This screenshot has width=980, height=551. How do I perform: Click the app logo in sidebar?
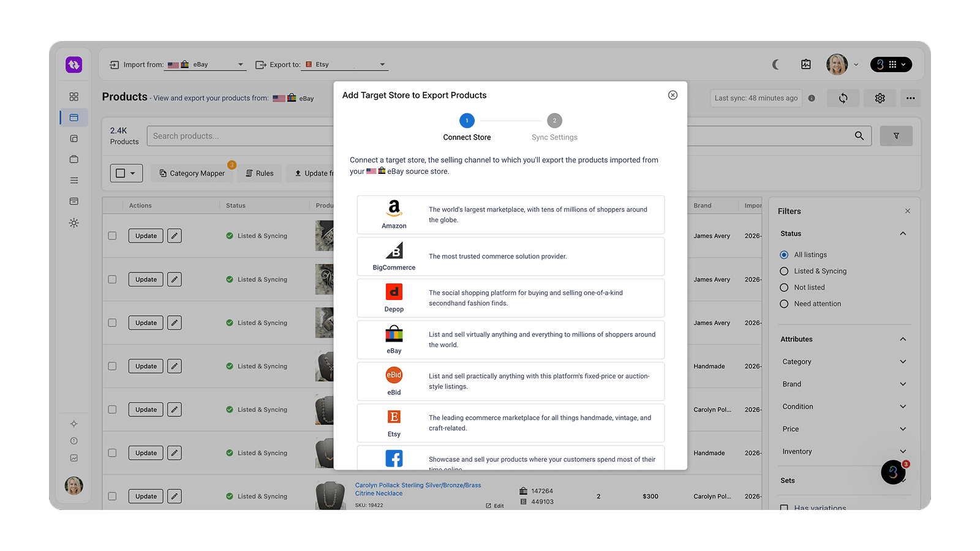(x=74, y=64)
